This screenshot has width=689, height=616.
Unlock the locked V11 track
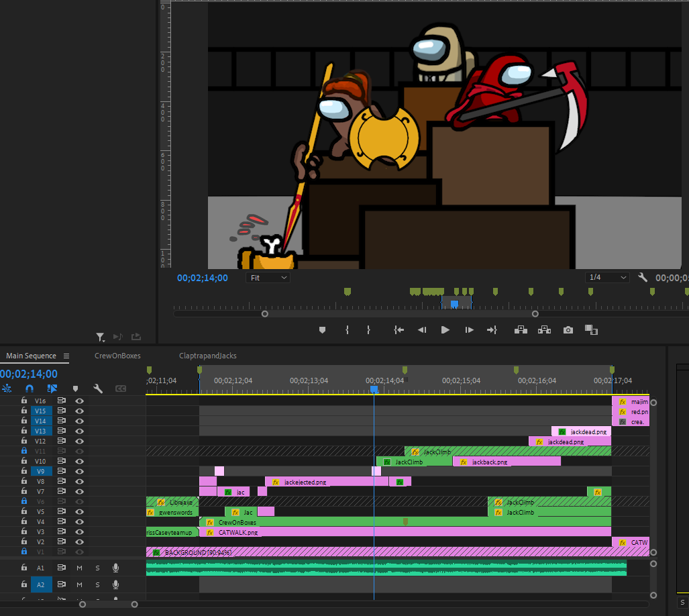tap(24, 451)
